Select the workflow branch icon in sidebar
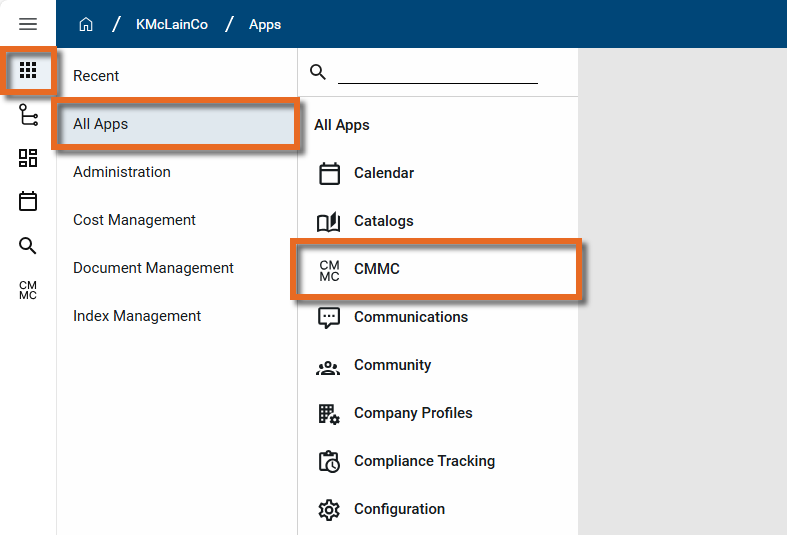 pos(28,116)
